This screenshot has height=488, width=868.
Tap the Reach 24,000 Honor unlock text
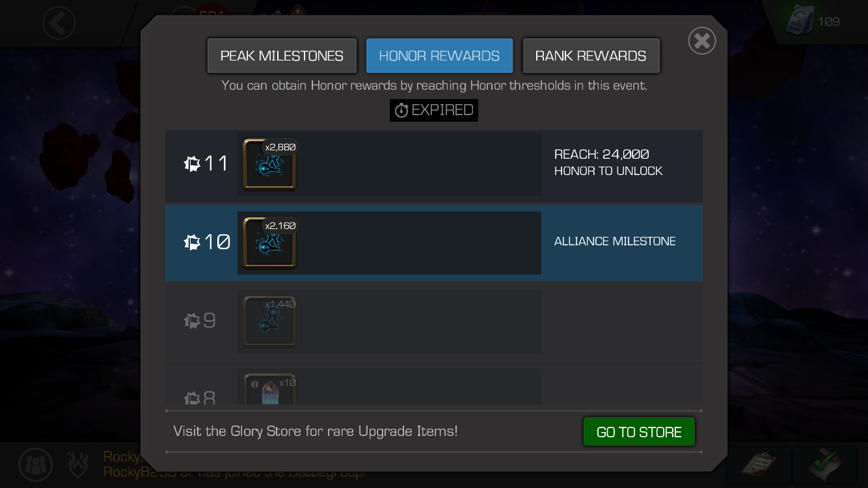coord(608,162)
